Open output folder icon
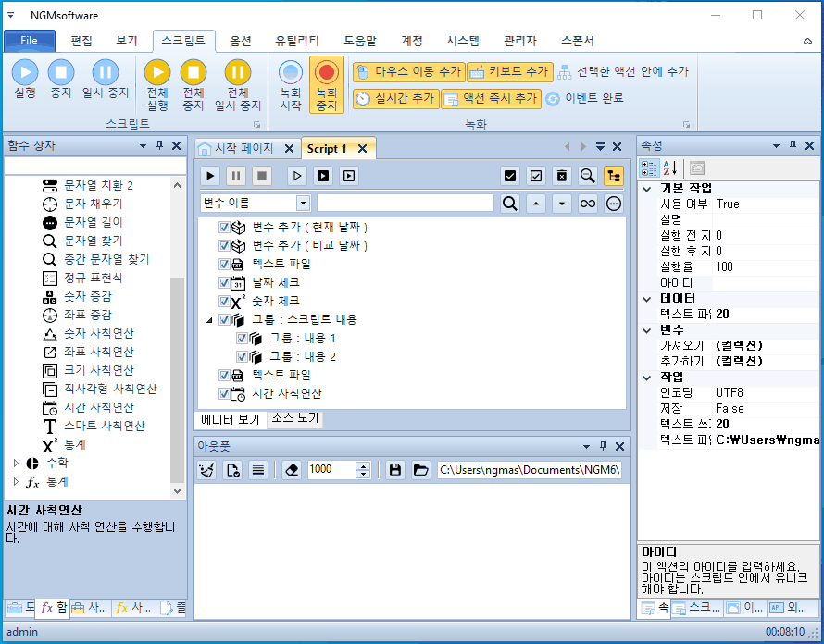 click(421, 470)
